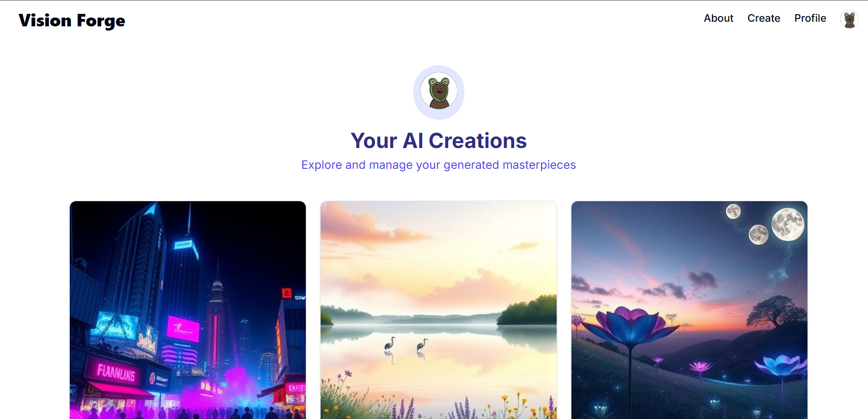Click the "Your AI Creations" heading
The height and width of the screenshot is (419, 868).
[x=438, y=141]
